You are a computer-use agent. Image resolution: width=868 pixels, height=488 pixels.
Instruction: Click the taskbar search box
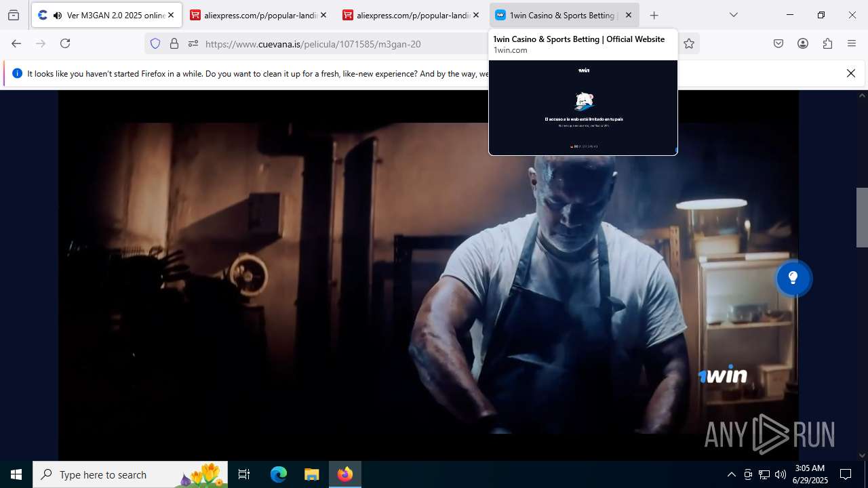point(130,474)
